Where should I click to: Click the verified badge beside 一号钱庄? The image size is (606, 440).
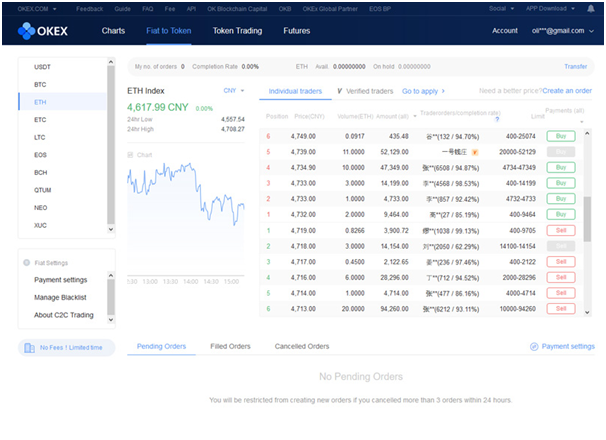(x=475, y=152)
